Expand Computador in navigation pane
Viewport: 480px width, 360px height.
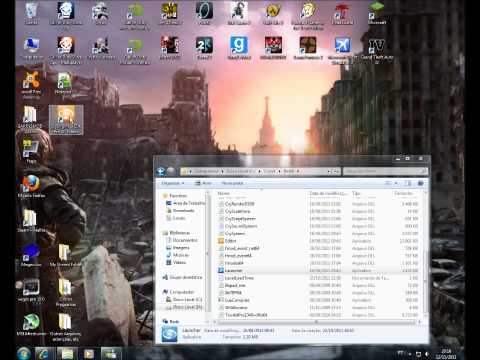(x=178, y=292)
